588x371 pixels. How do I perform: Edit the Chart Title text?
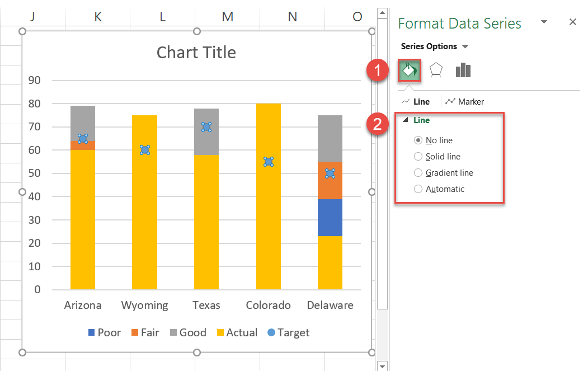(196, 53)
